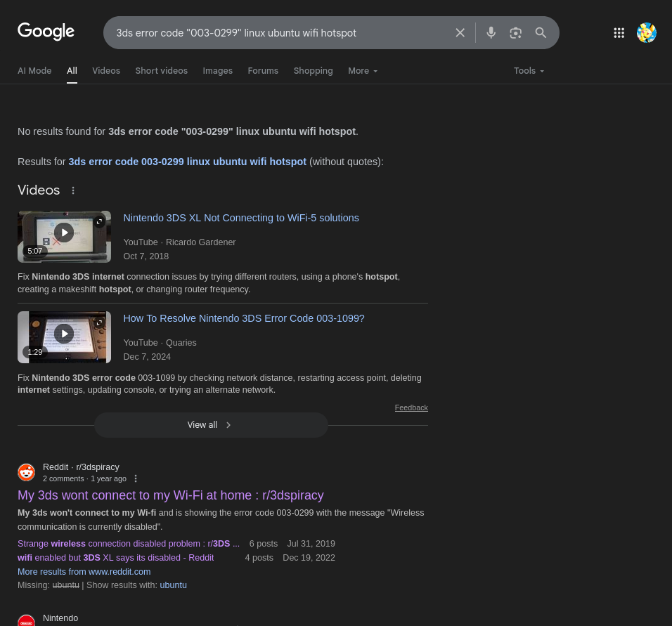
Task: Play the 1:29 Error Code 003-1099 video thumbnail
Action: tap(64, 337)
